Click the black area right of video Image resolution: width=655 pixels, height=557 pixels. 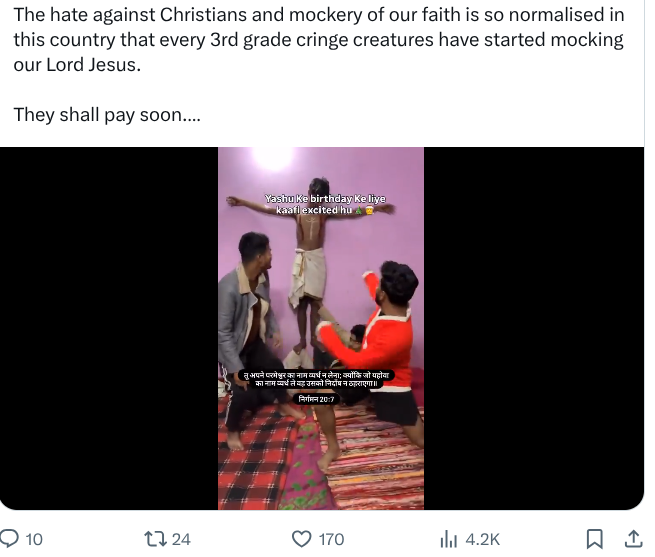pyautogui.click(x=534, y=328)
